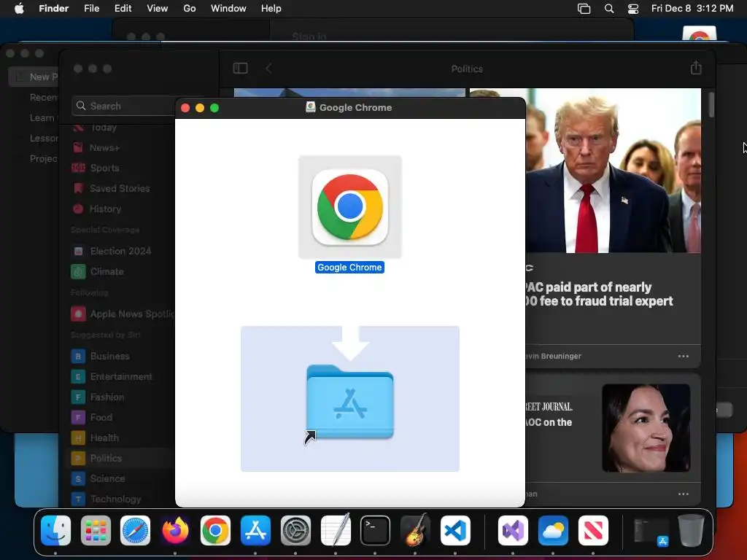Open Visual Studio from the Dock
Image resolution: width=747 pixels, height=560 pixels.
[x=513, y=530]
